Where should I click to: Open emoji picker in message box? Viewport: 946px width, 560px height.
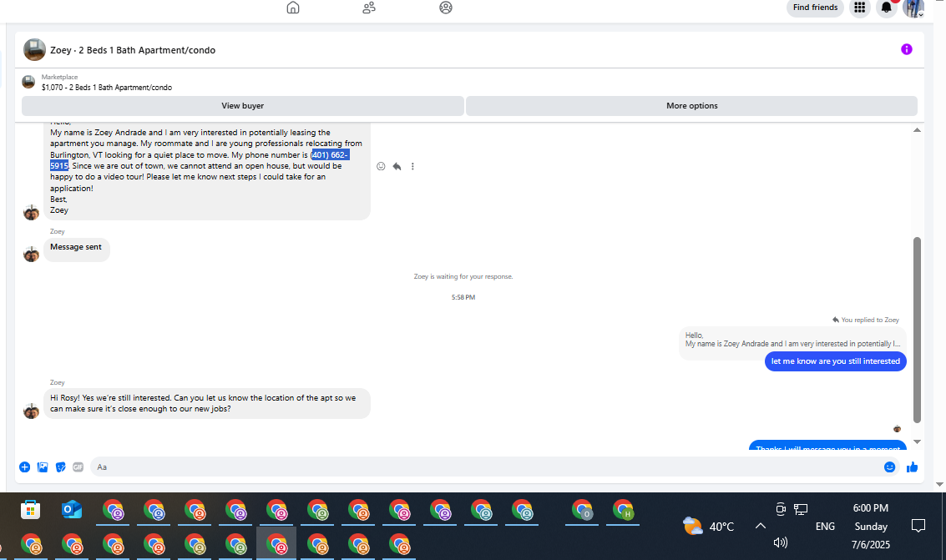point(889,467)
